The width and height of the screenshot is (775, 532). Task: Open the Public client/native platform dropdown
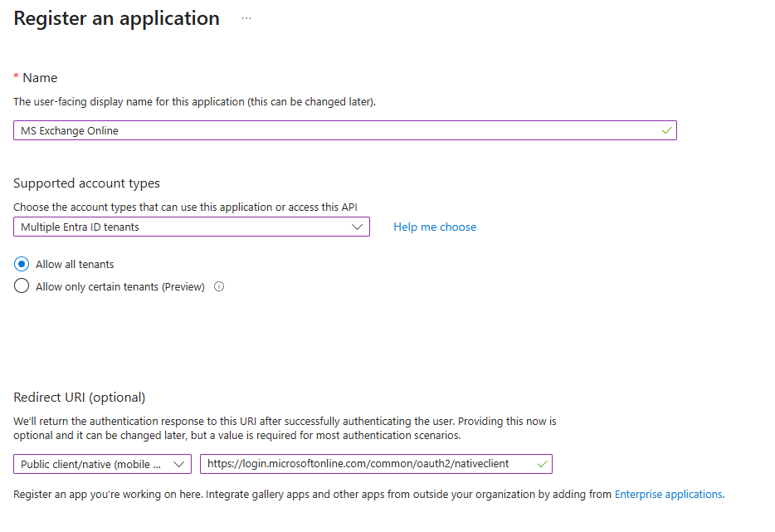102,464
